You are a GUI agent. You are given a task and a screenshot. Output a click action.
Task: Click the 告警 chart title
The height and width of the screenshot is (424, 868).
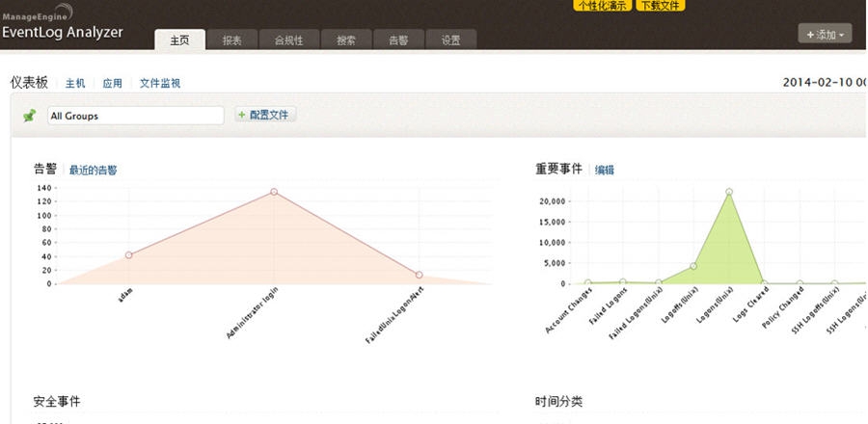click(x=44, y=170)
